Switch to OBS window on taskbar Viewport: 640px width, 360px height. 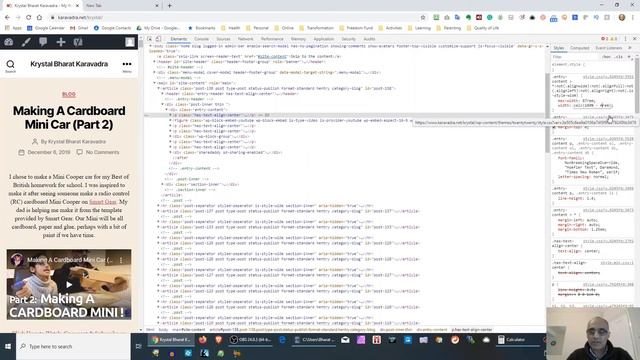[x=250, y=339]
